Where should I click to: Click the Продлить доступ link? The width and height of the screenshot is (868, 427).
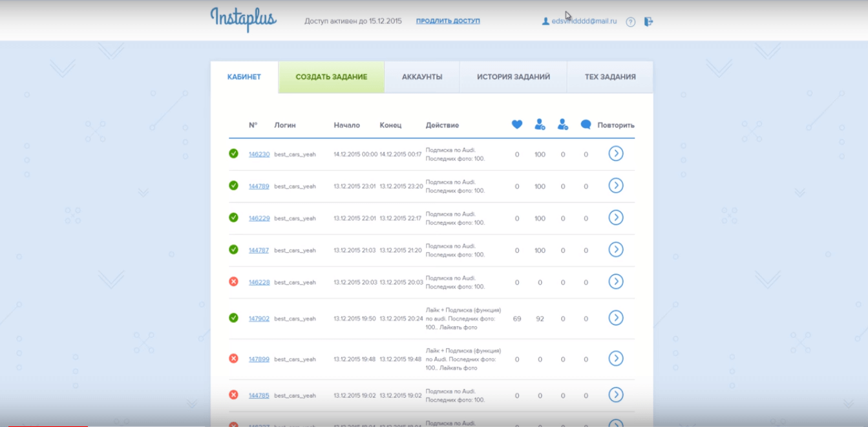click(x=448, y=21)
